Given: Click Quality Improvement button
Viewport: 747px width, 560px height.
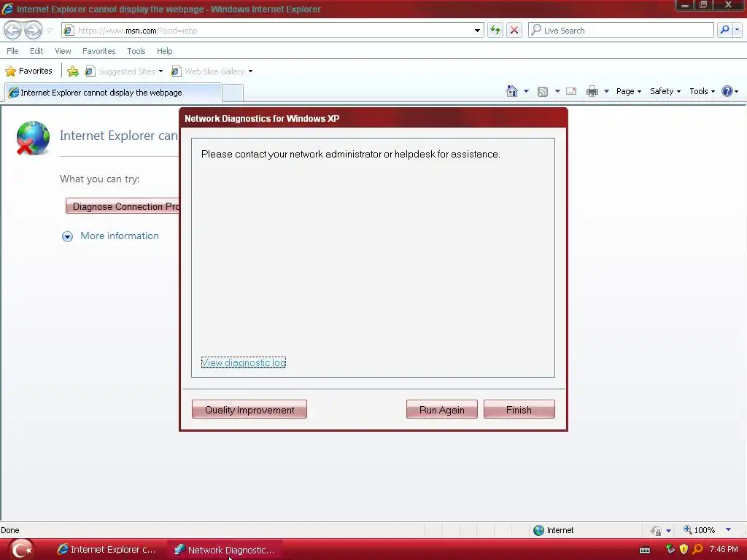Looking at the screenshot, I should tap(249, 410).
